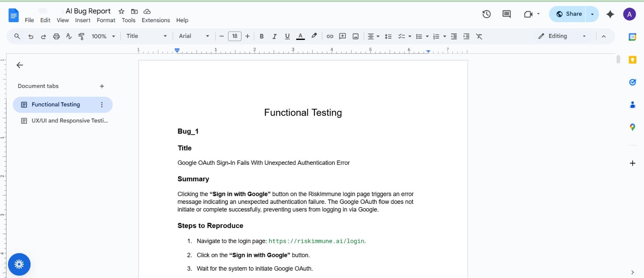Expand the checklist menu arrow
The image size is (644, 278).
pyautogui.click(x=410, y=36)
